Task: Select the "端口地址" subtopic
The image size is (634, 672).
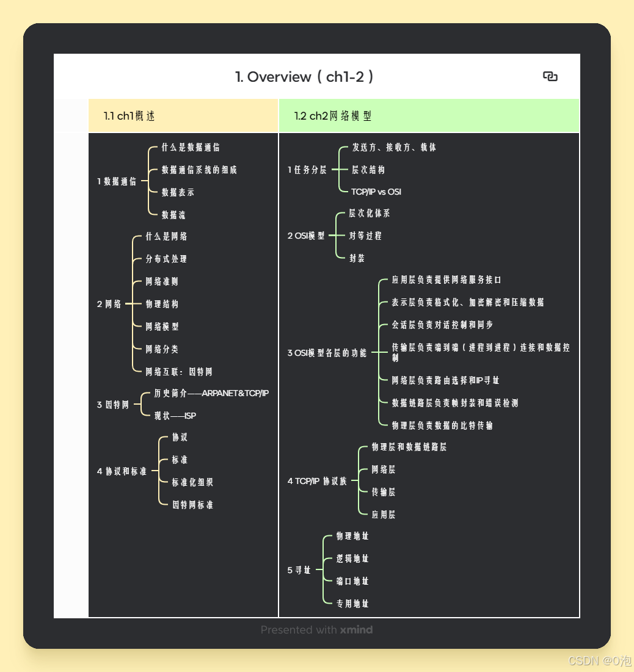Action: coord(352,581)
